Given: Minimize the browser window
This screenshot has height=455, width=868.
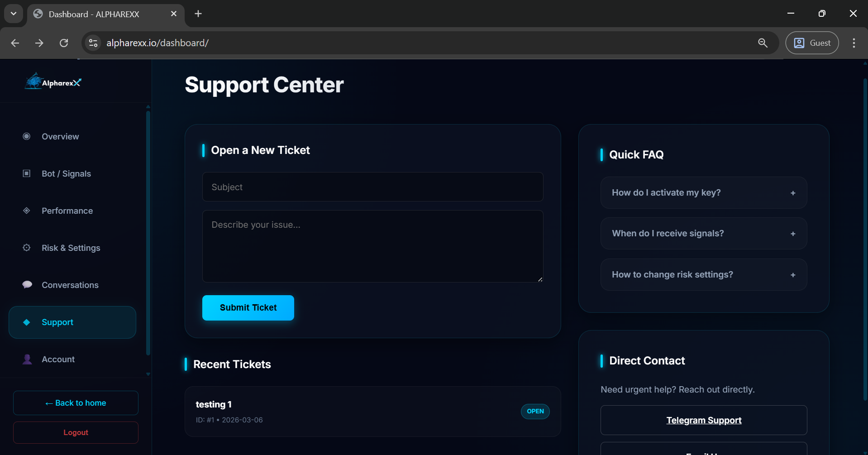Looking at the screenshot, I should [x=791, y=14].
